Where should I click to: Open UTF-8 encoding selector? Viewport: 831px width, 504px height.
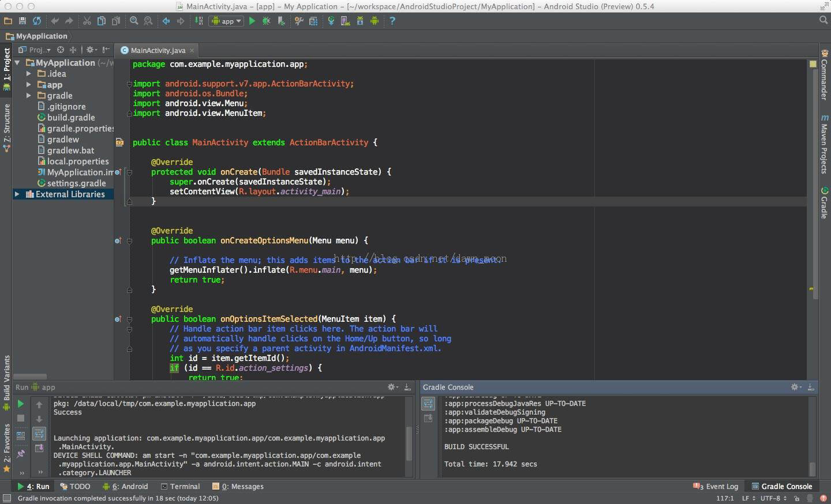point(773,498)
